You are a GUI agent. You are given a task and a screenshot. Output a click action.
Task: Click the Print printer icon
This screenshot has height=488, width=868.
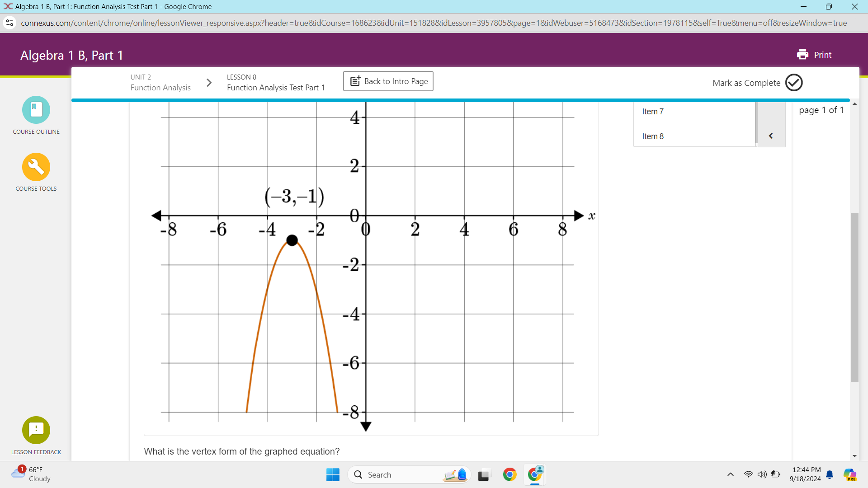click(x=802, y=55)
